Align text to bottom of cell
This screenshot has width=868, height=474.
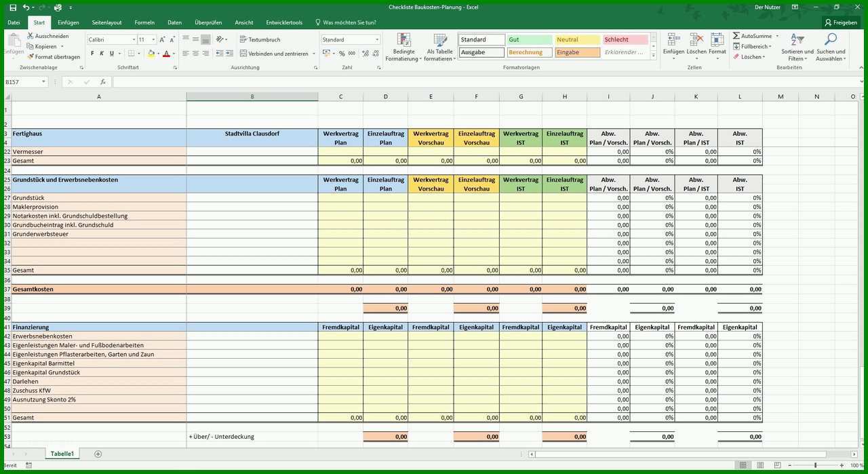click(x=206, y=39)
